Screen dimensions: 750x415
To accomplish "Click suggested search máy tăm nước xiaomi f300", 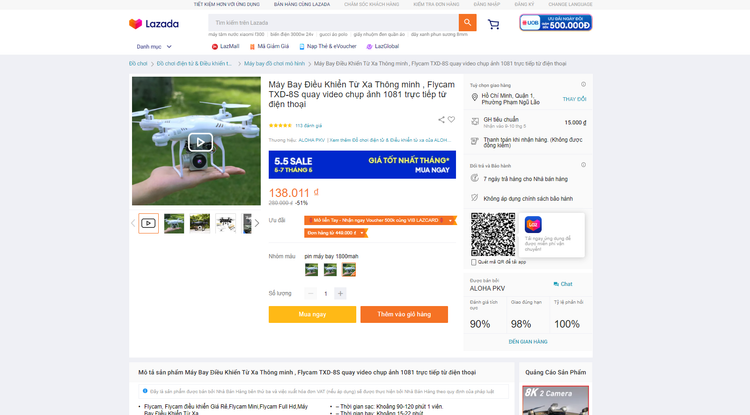I will point(236,34).
